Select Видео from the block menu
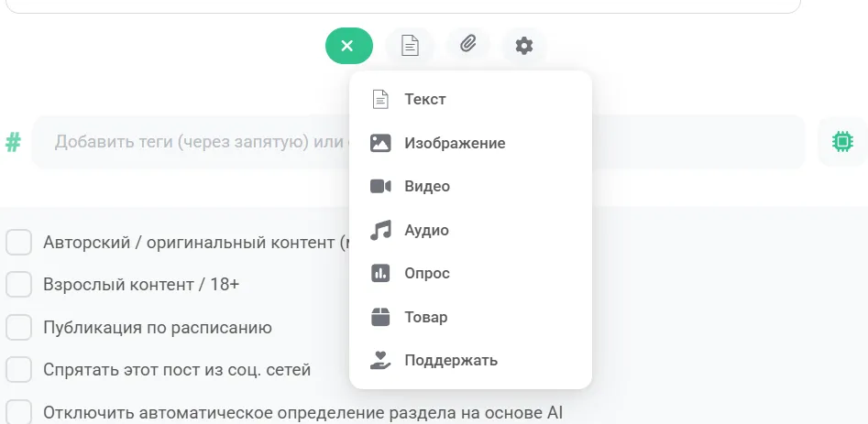868x424 pixels. tap(470, 186)
